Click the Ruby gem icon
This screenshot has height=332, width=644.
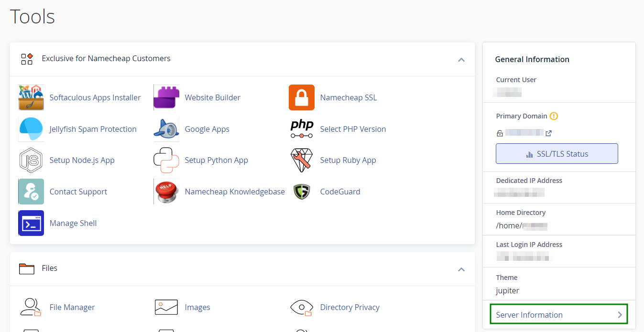302,161
